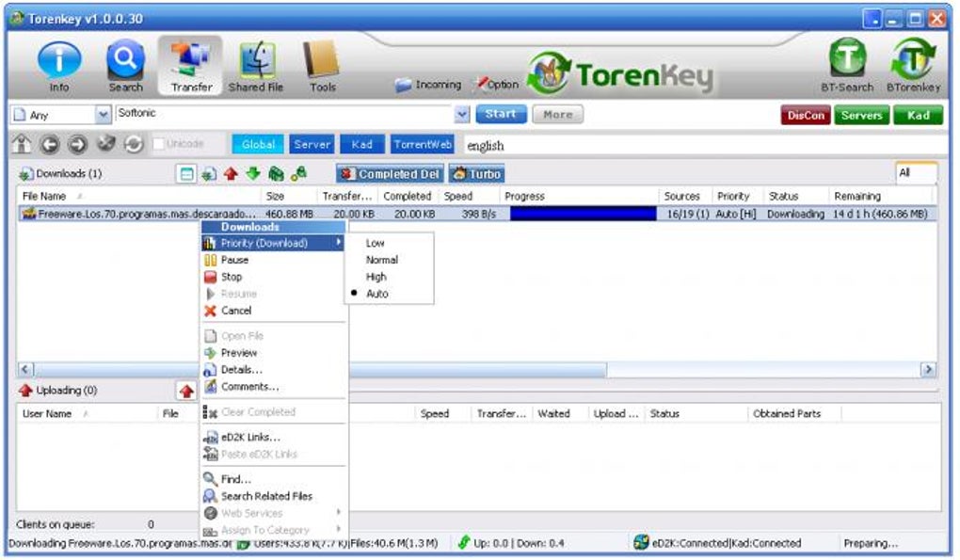960x560 pixels.
Task: Launch BTorenkey
Action: (913, 66)
